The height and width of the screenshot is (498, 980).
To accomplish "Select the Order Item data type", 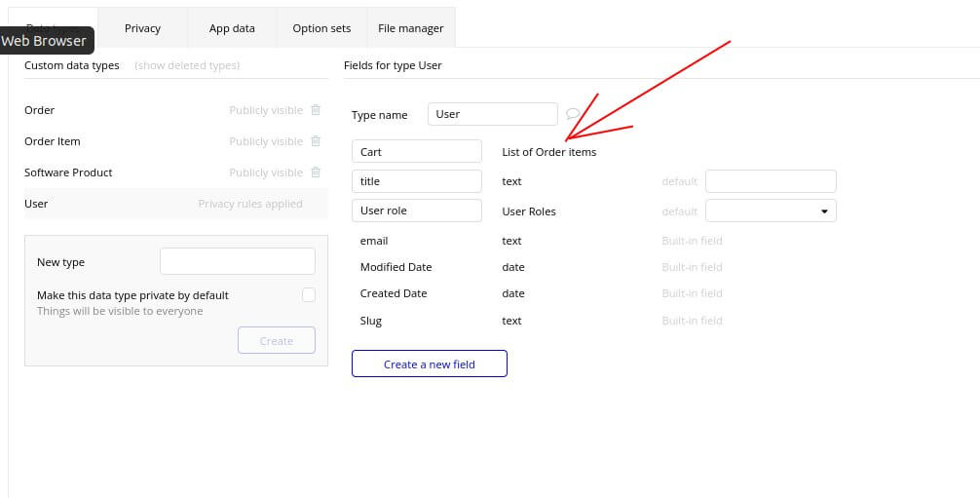I will click(53, 141).
